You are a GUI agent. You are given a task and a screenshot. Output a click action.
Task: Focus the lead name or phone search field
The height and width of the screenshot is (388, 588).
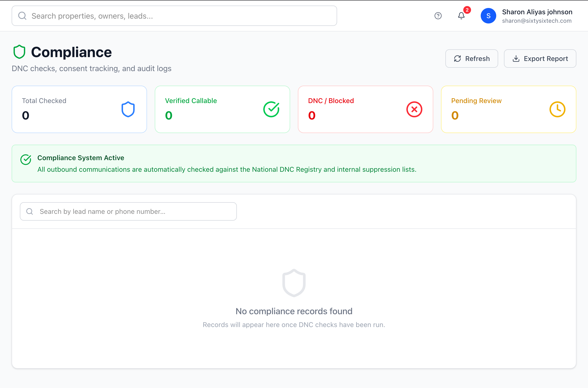pos(128,211)
